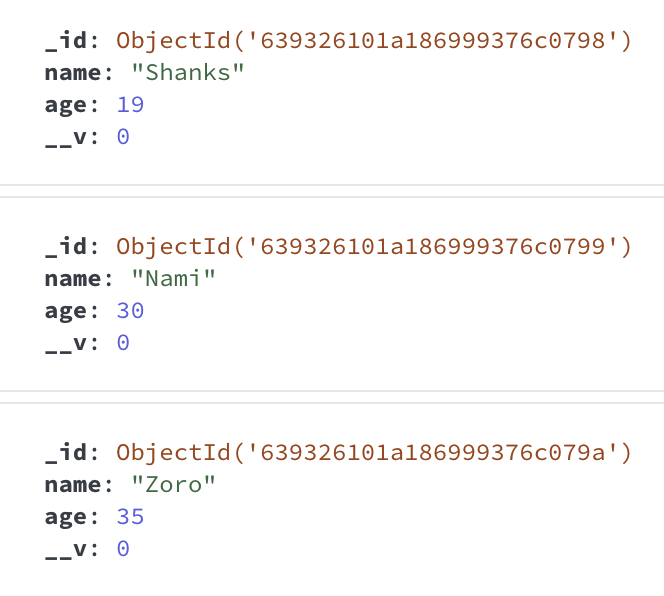Click the age value 30

tap(130, 310)
